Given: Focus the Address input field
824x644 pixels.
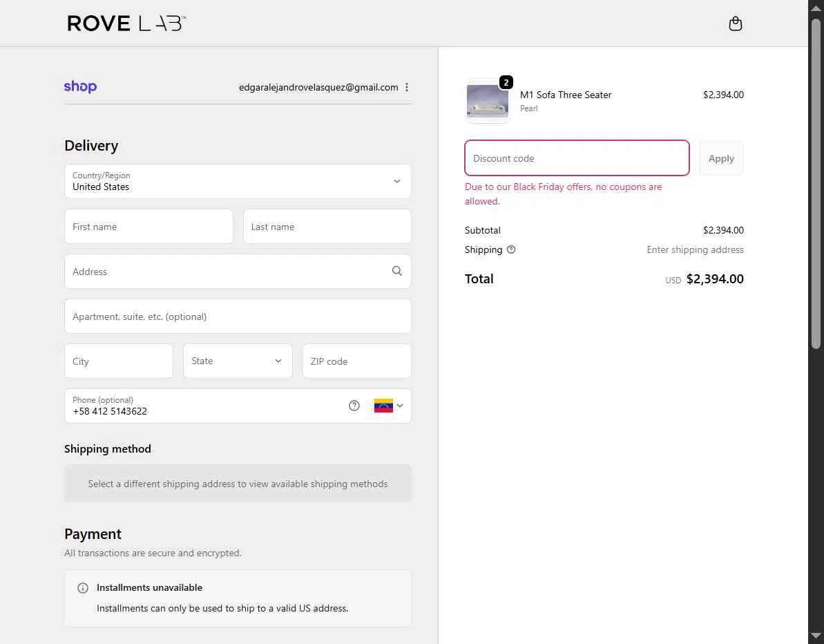Looking at the screenshot, I should pyautogui.click(x=238, y=272).
